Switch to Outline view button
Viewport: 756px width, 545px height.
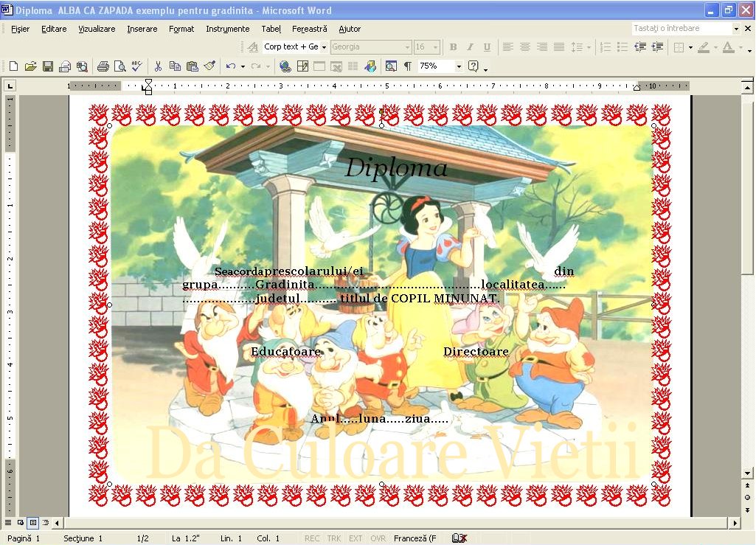pos(45,522)
